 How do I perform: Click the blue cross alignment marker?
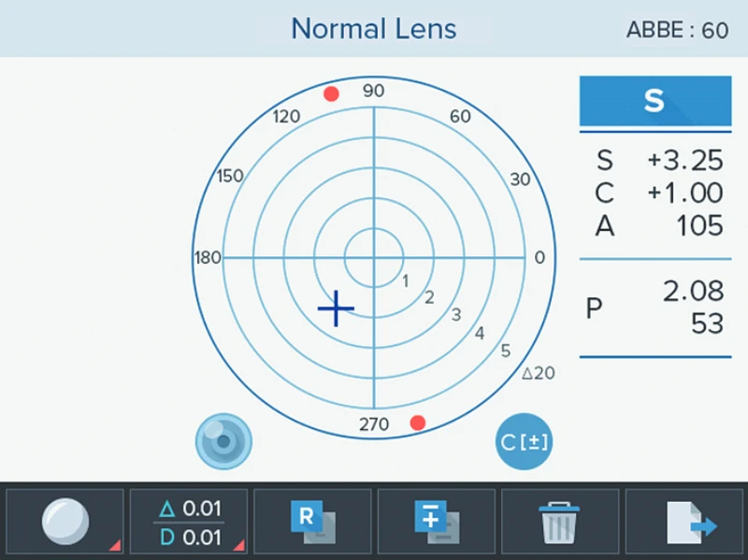335,309
